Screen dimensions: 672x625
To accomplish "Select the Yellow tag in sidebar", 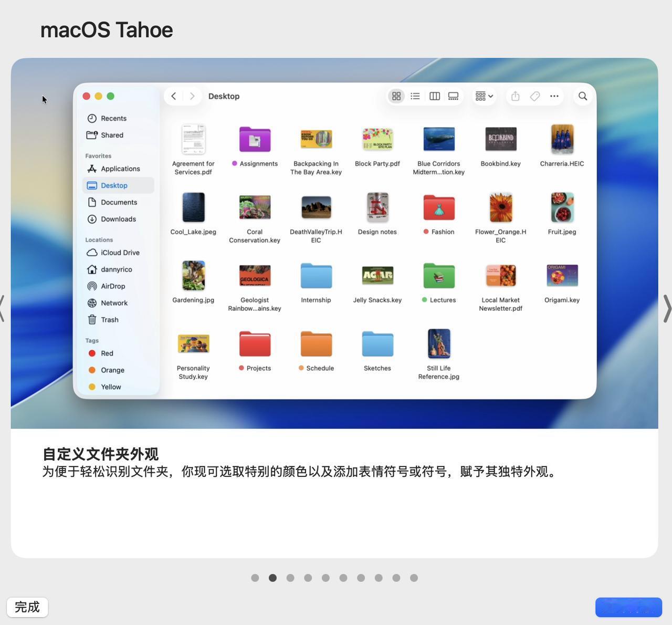I will [x=118, y=387].
